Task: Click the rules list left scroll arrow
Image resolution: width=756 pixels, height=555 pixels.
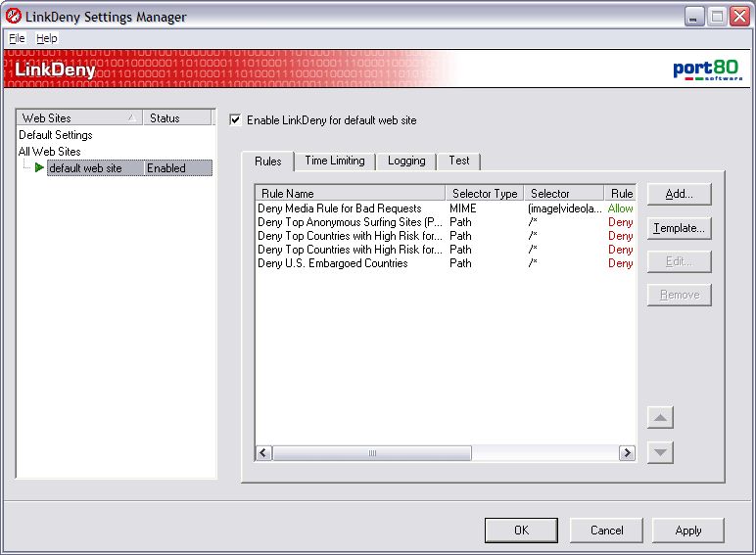Action: (263, 453)
